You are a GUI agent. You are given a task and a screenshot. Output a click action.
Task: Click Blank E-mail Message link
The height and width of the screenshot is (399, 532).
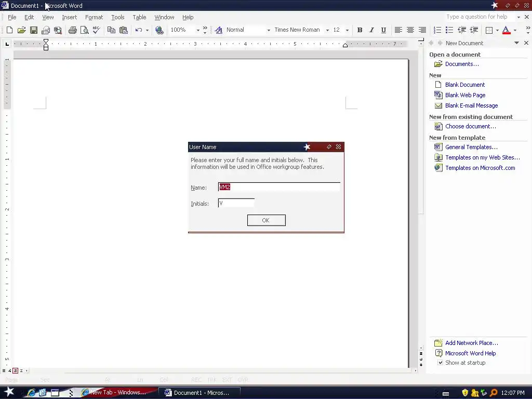click(x=471, y=105)
